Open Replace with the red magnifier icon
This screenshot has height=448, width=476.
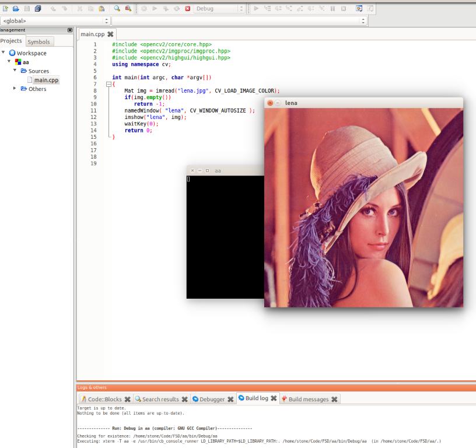click(128, 9)
